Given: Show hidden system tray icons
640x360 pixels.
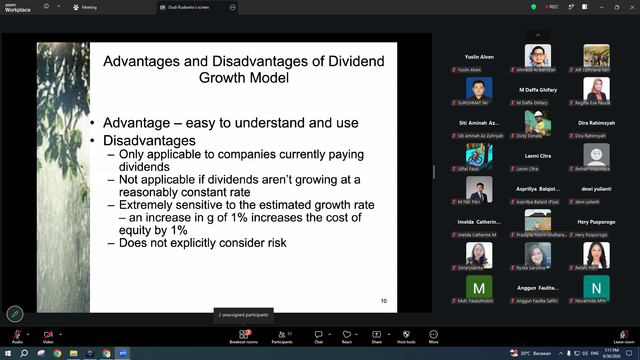Looking at the screenshot, I should (x=561, y=353).
